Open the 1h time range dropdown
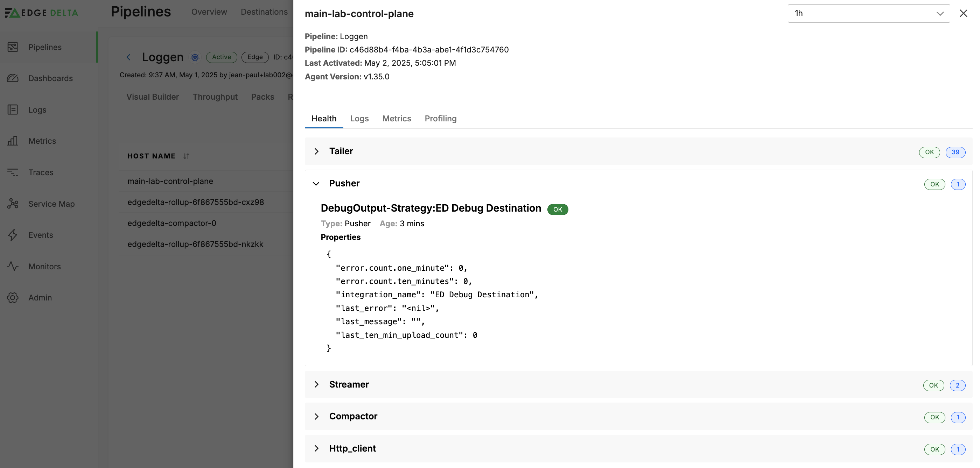The width and height of the screenshot is (980, 468). pos(869,13)
